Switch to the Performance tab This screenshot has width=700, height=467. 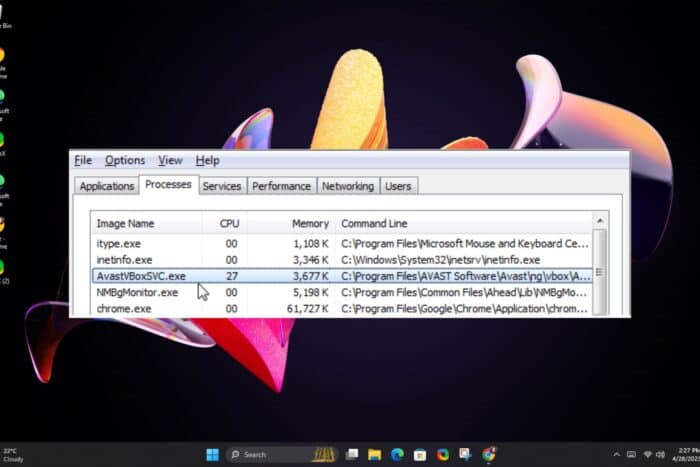(x=281, y=186)
